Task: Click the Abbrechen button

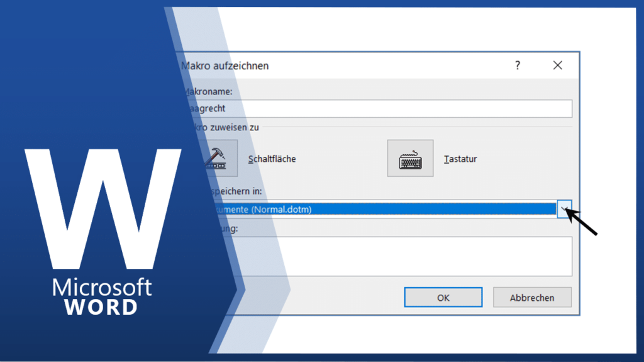Action: (532, 297)
